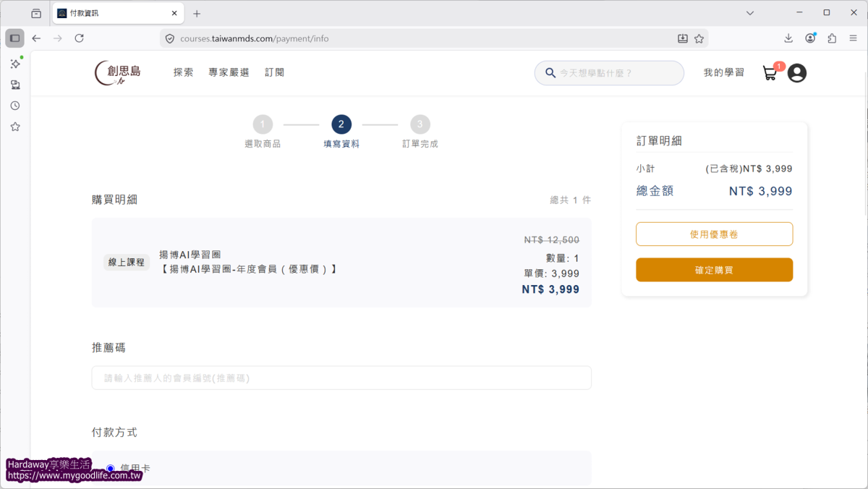Bookmark this page with the star icon
Image resolution: width=868 pixels, height=489 pixels.
699,38
